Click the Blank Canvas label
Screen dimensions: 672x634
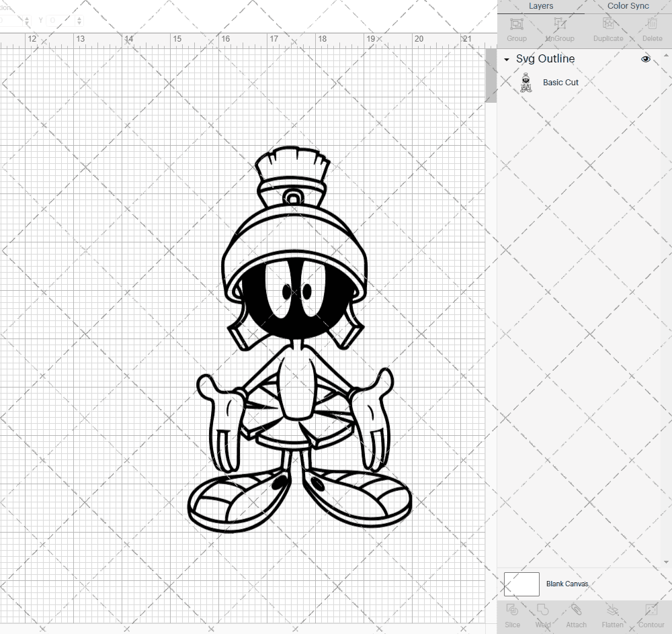pos(567,584)
